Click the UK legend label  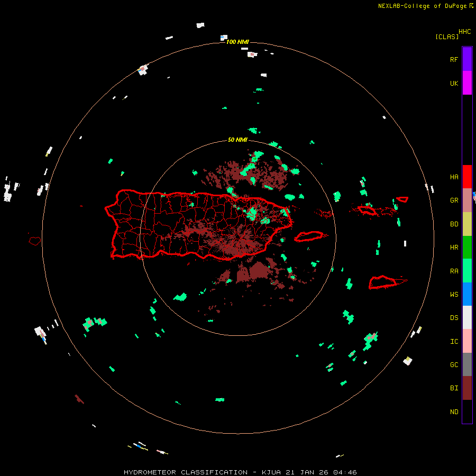click(x=454, y=83)
